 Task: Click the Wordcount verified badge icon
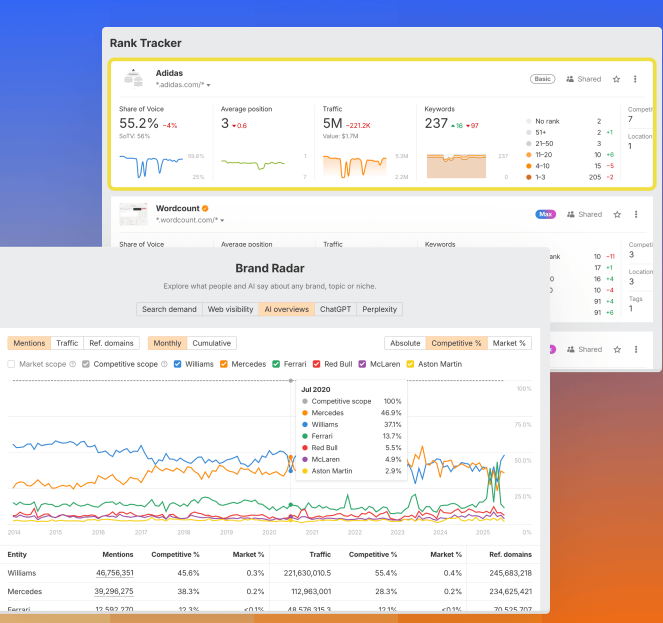click(205, 209)
